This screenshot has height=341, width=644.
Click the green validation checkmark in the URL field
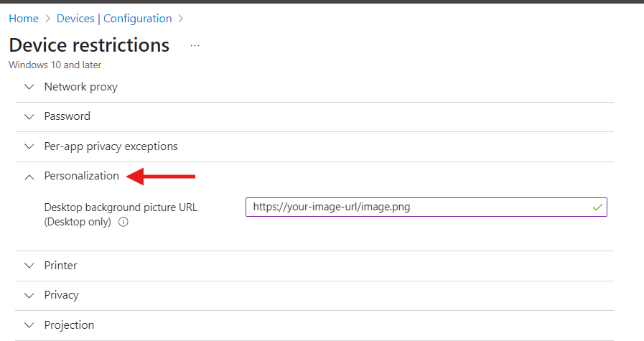coord(597,207)
